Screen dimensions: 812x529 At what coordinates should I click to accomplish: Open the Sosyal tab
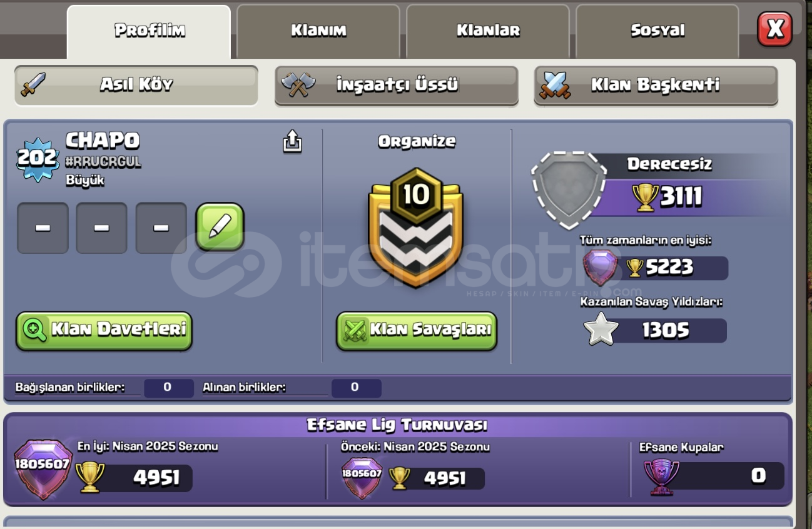(657, 31)
